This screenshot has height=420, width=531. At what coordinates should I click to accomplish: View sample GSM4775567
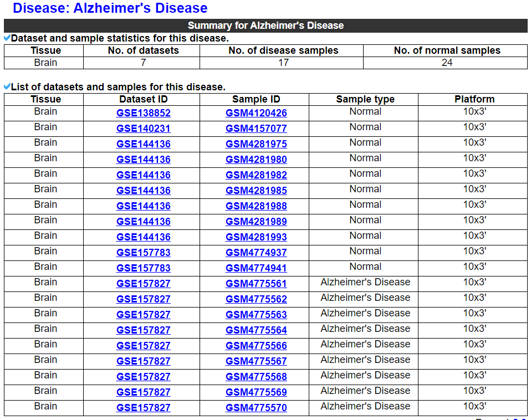[x=256, y=361]
